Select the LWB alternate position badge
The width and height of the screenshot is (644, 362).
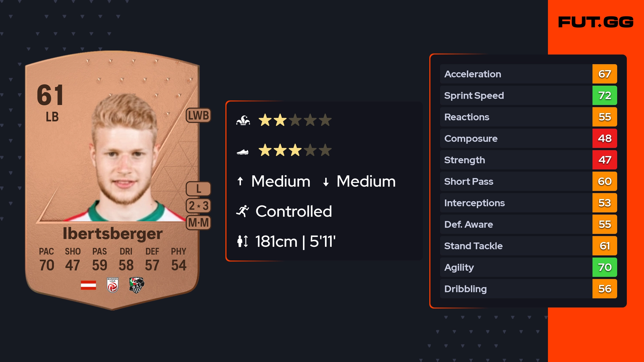tap(199, 115)
